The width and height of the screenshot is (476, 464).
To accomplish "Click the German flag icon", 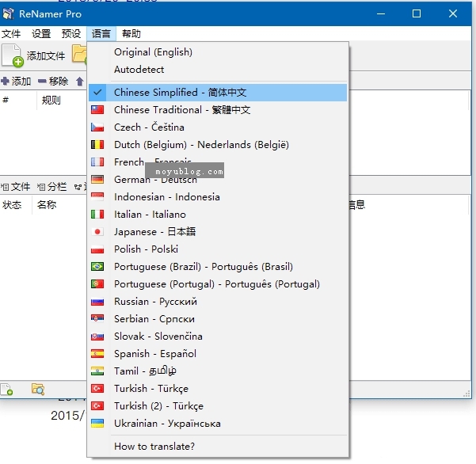I will pyautogui.click(x=97, y=180).
